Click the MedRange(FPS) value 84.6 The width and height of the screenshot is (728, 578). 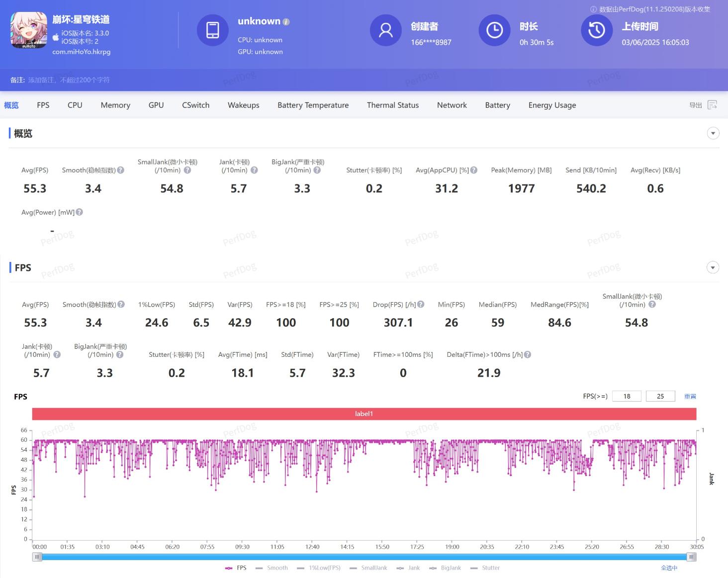[559, 323]
